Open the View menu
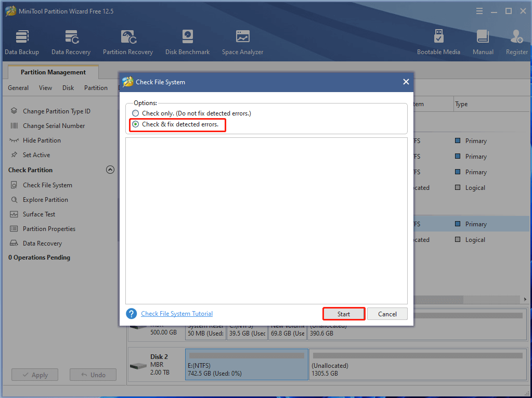532x398 pixels. pos(45,88)
